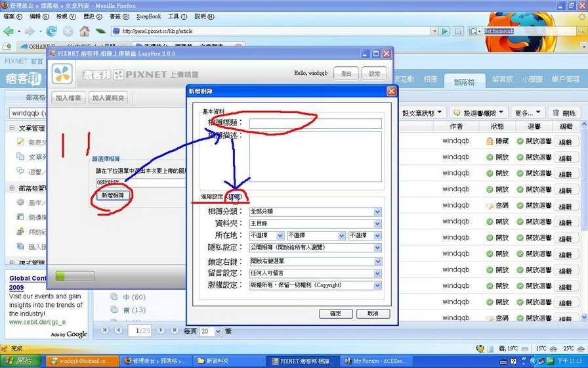This screenshot has width=588, height=368.
Task: Jump to the last page in the pagination
Action: [175, 330]
